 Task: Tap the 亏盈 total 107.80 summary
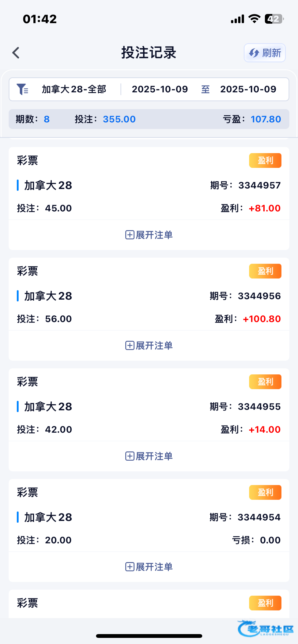(x=265, y=119)
